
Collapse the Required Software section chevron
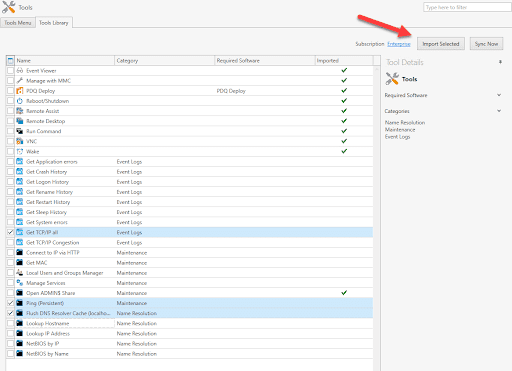pyautogui.click(x=499, y=95)
